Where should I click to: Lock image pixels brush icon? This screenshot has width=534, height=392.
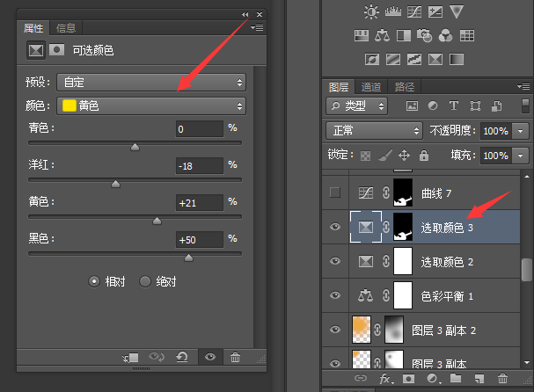[385, 156]
